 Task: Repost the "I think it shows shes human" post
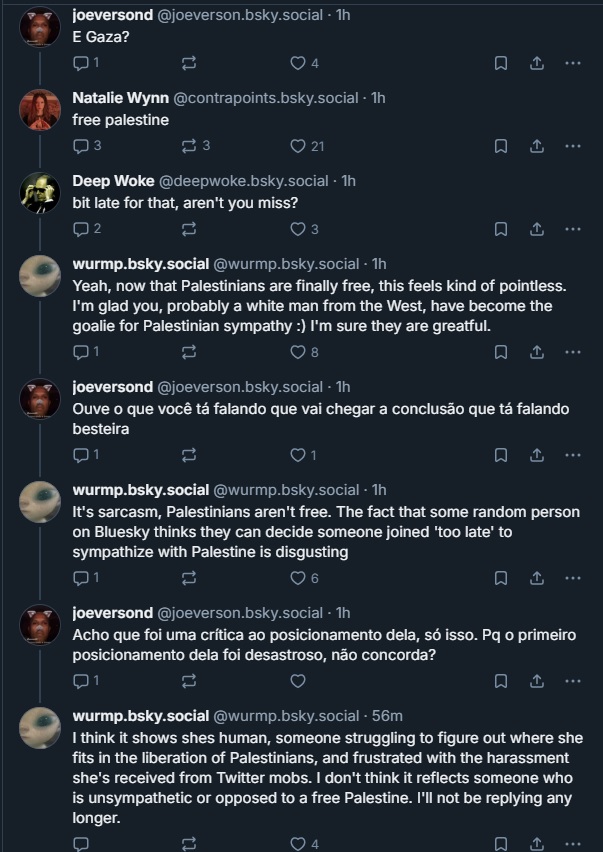(x=189, y=843)
